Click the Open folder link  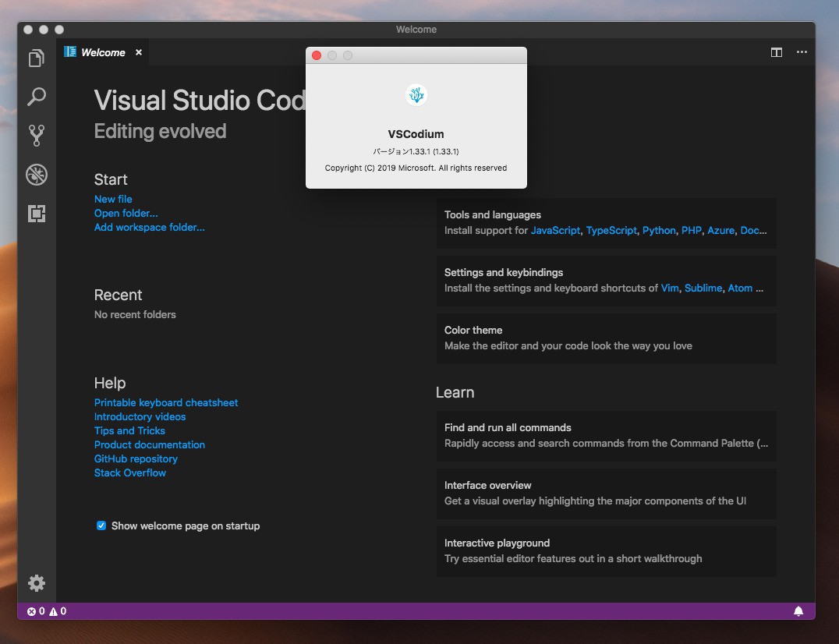coord(126,213)
